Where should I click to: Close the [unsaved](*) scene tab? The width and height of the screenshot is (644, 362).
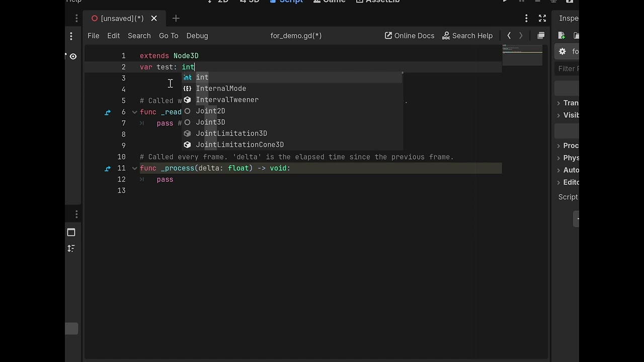point(154,19)
